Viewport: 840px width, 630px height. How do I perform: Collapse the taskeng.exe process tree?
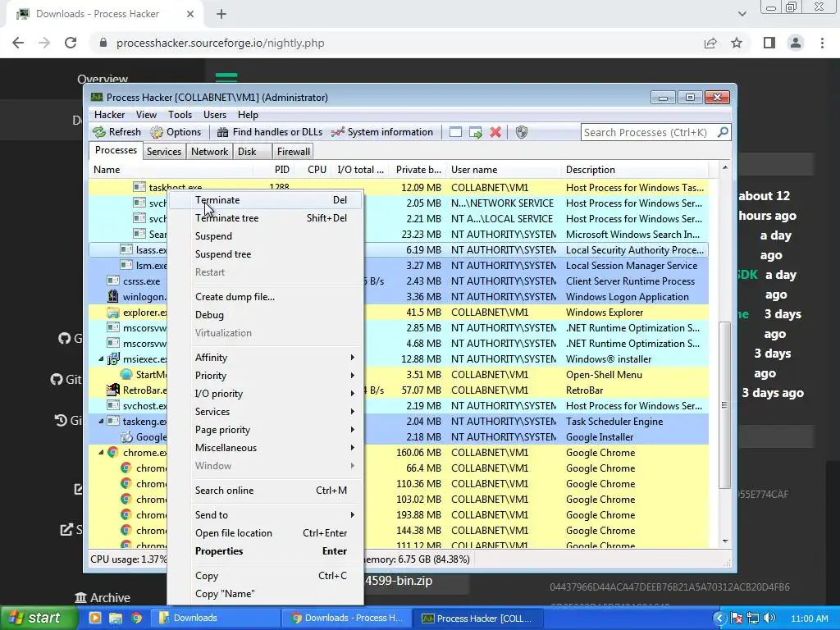(101, 421)
